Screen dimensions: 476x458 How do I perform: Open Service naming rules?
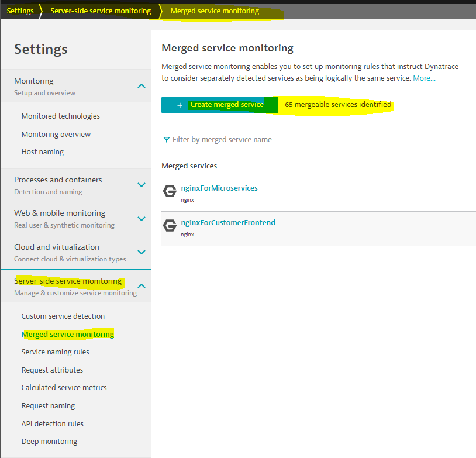[55, 352]
